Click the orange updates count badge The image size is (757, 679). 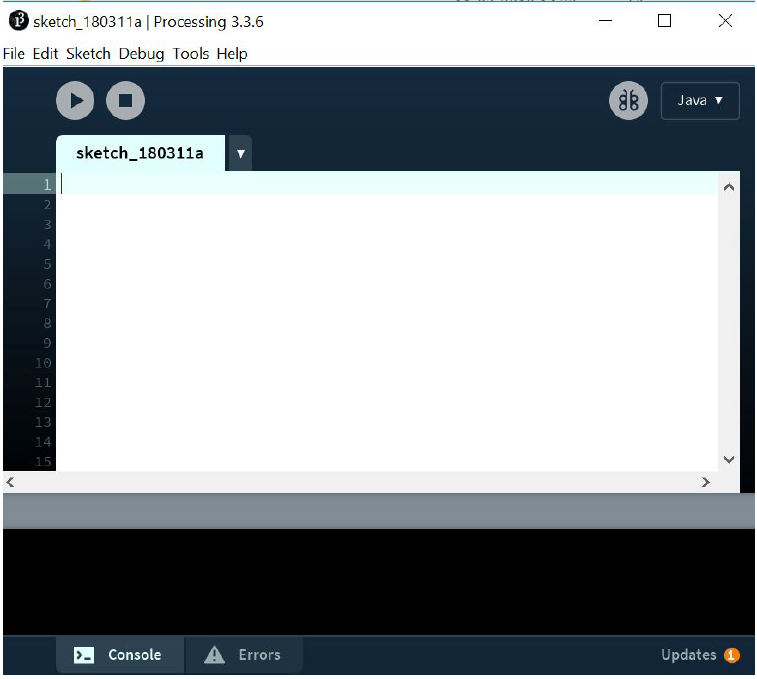point(731,655)
